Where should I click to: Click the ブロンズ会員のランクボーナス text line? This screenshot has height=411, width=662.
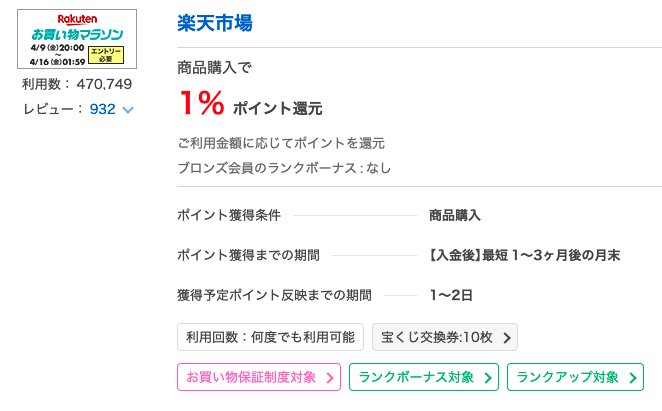coord(284,168)
